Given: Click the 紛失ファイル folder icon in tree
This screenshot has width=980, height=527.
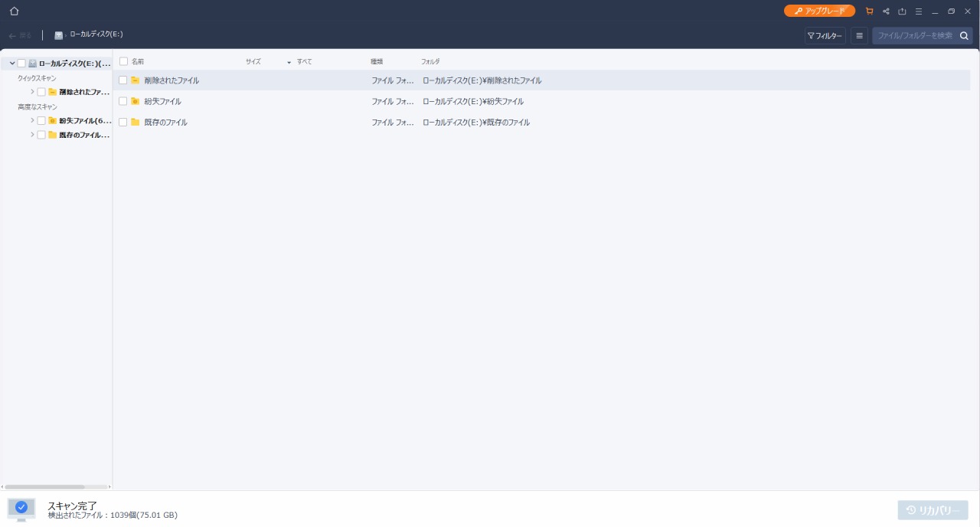Looking at the screenshot, I should coord(52,121).
